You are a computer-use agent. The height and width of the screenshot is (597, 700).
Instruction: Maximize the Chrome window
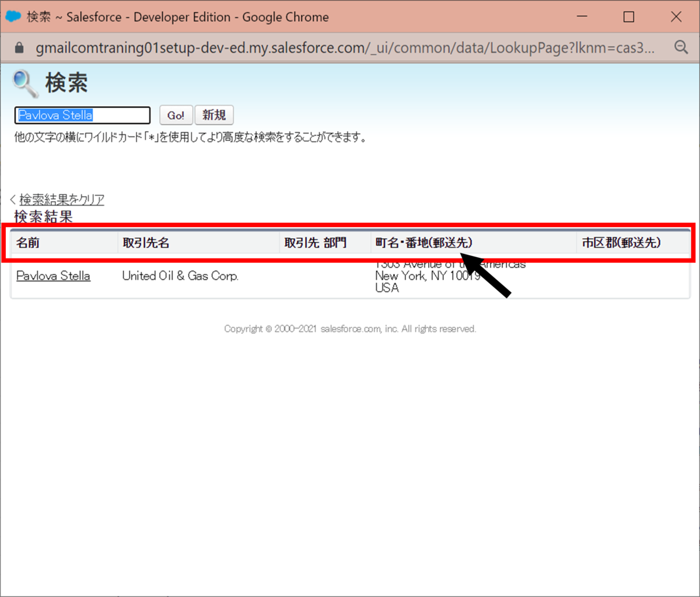(x=629, y=16)
